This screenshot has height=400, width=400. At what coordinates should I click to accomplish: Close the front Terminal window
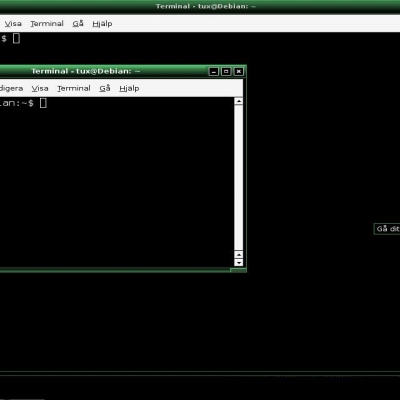coord(239,71)
